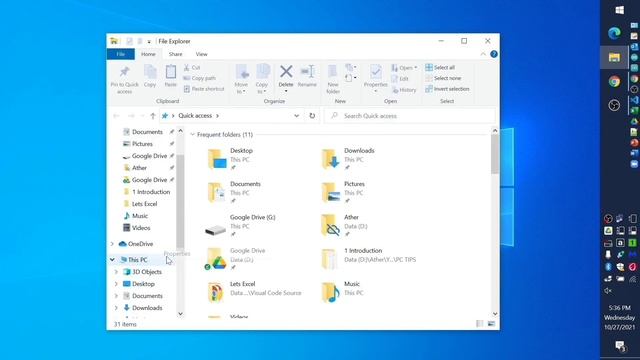Viewport: 640px width, 360px height.
Task: Open the Open dropdown in the ribbon
Action: [x=404, y=67]
